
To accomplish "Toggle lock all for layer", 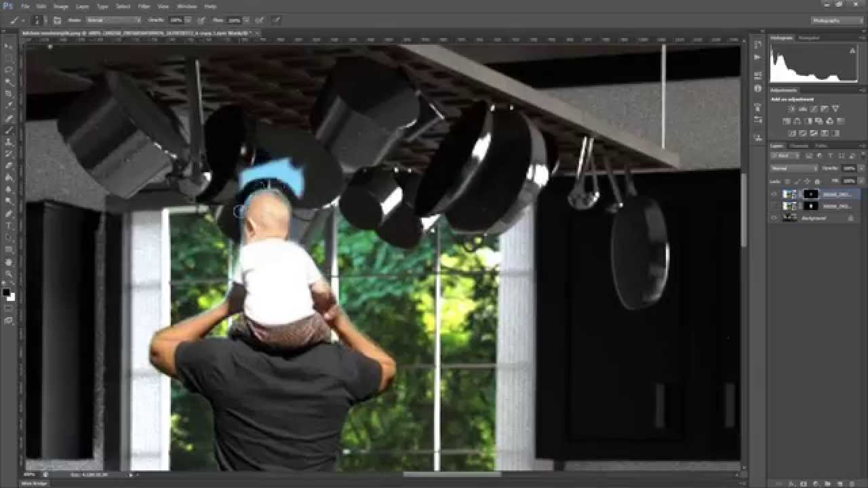I will pyautogui.click(x=816, y=181).
